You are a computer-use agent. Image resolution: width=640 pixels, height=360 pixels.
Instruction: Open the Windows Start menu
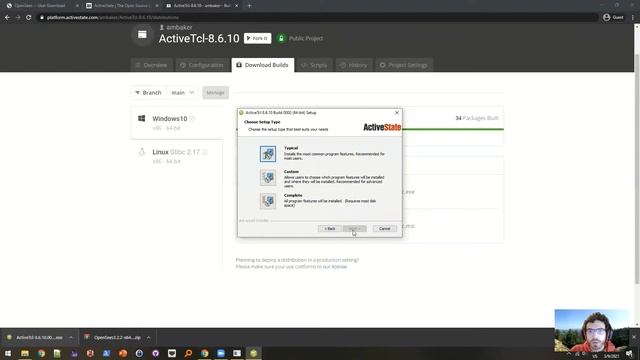pos(8,353)
